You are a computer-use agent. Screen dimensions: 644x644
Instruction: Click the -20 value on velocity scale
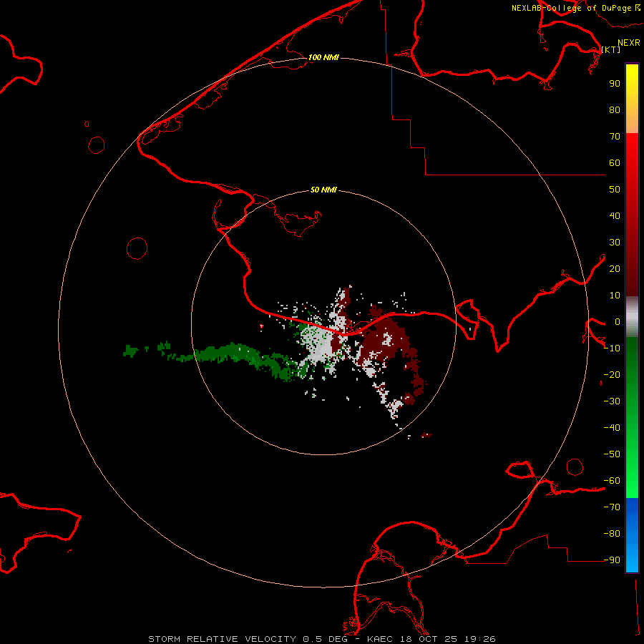click(612, 374)
